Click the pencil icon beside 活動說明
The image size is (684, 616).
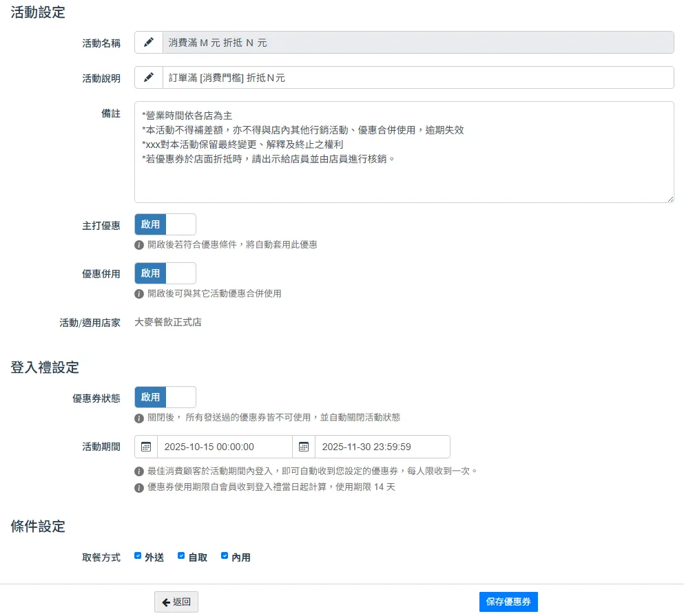148,78
